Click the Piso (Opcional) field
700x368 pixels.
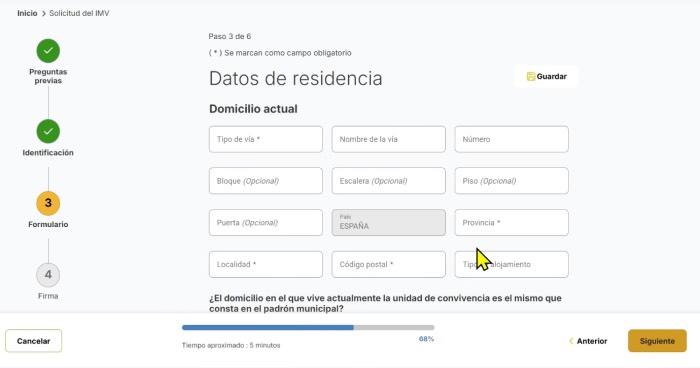click(x=512, y=181)
